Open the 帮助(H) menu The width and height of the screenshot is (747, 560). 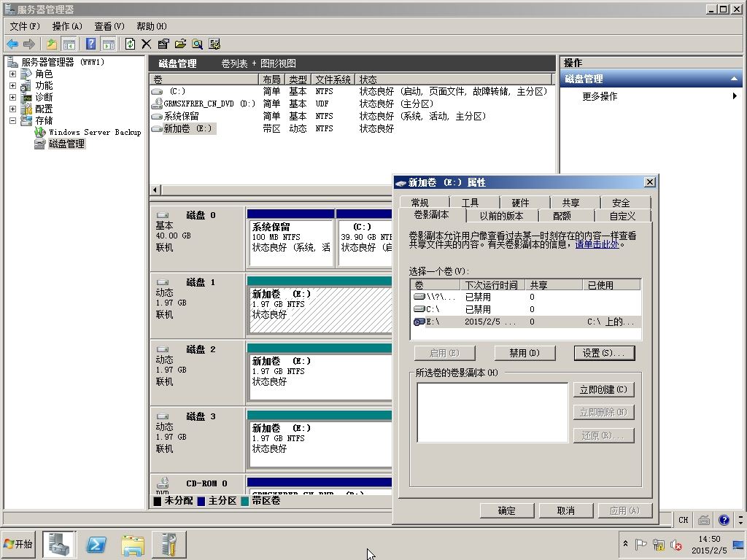(x=152, y=26)
